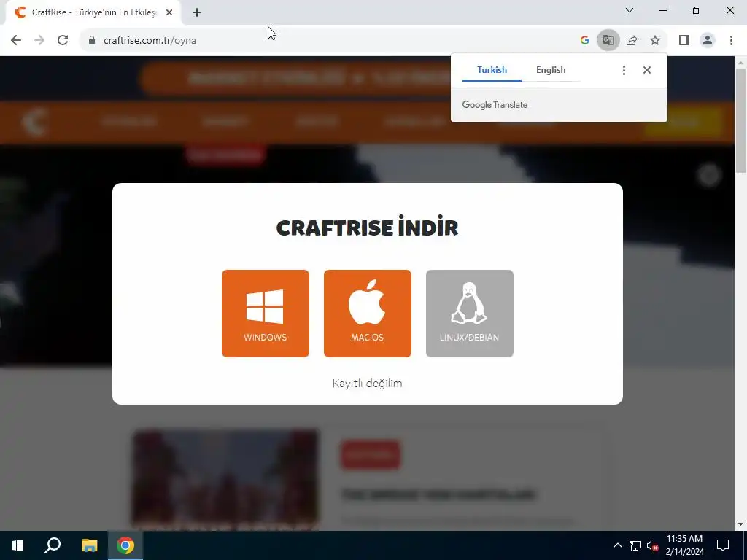The height and width of the screenshot is (560, 747).
Task: Open the browser side panel
Action: click(x=684, y=41)
